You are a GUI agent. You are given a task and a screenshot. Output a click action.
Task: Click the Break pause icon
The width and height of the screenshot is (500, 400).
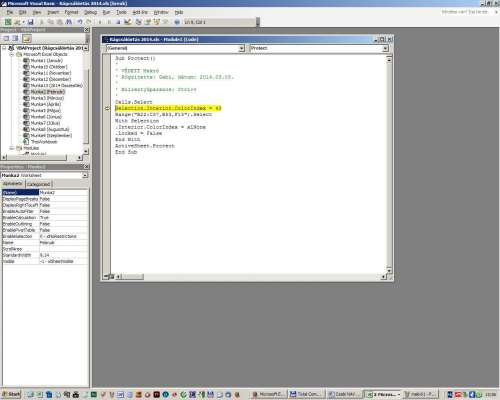[x=109, y=22]
